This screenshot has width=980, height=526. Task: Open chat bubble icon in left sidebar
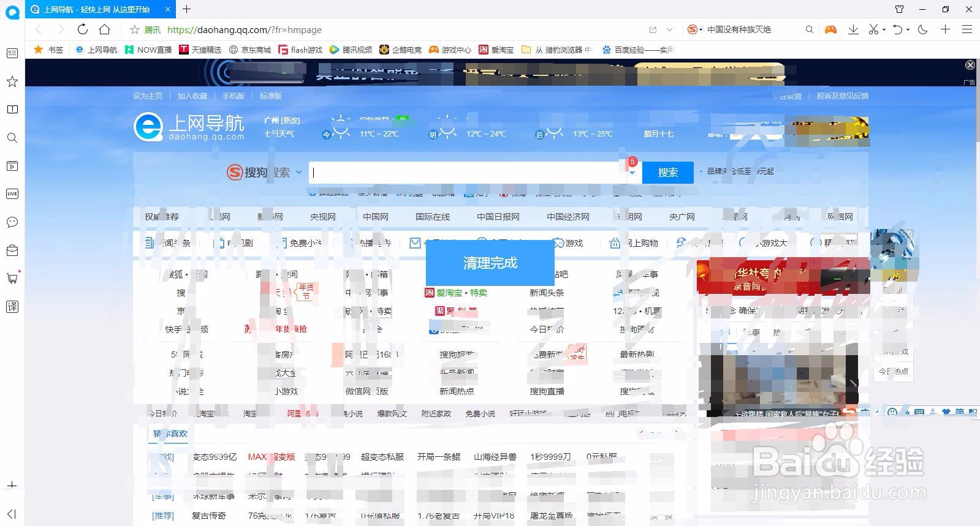12,222
